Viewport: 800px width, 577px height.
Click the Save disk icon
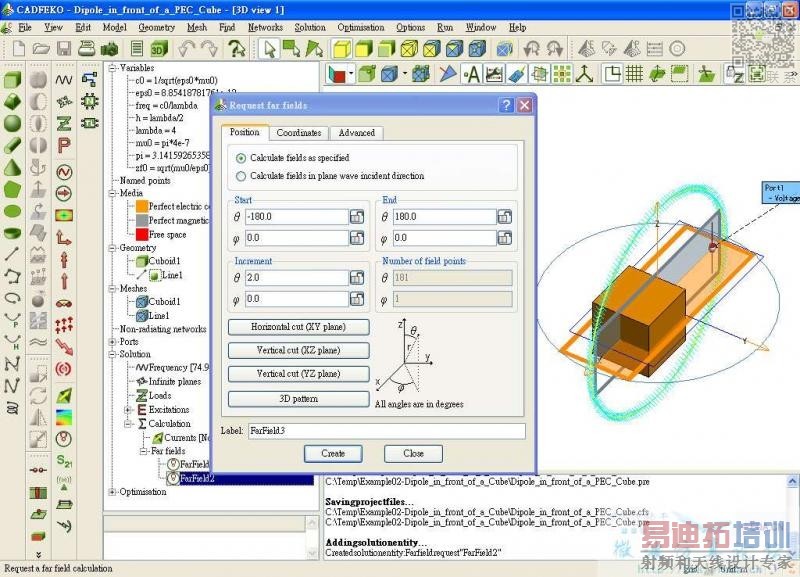pos(64,48)
